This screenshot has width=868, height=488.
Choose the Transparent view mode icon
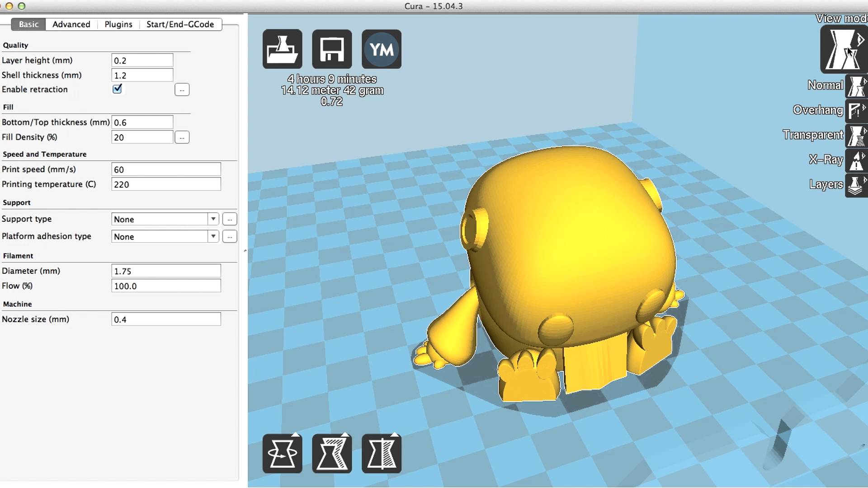click(x=856, y=136)
